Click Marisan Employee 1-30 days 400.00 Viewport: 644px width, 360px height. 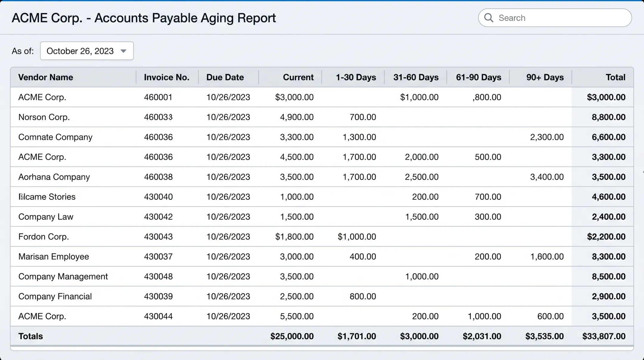[363, 256]
